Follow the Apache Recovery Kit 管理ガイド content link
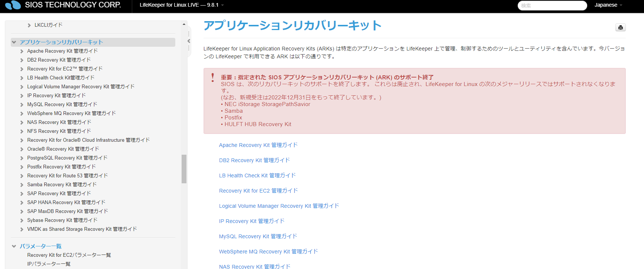Screen dimensions: 644x269 coord(258,145)
